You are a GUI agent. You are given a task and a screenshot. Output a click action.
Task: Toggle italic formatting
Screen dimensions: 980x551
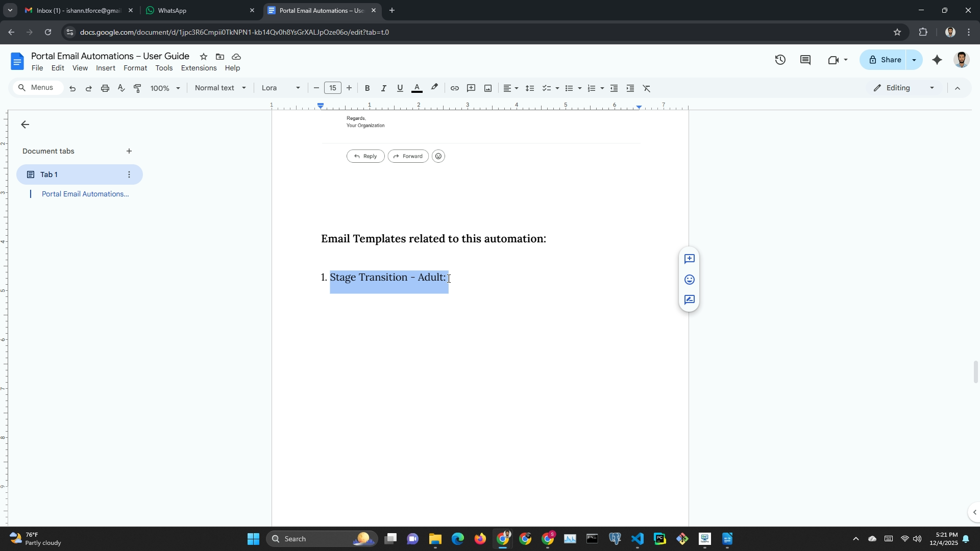[x=383, y=88]
